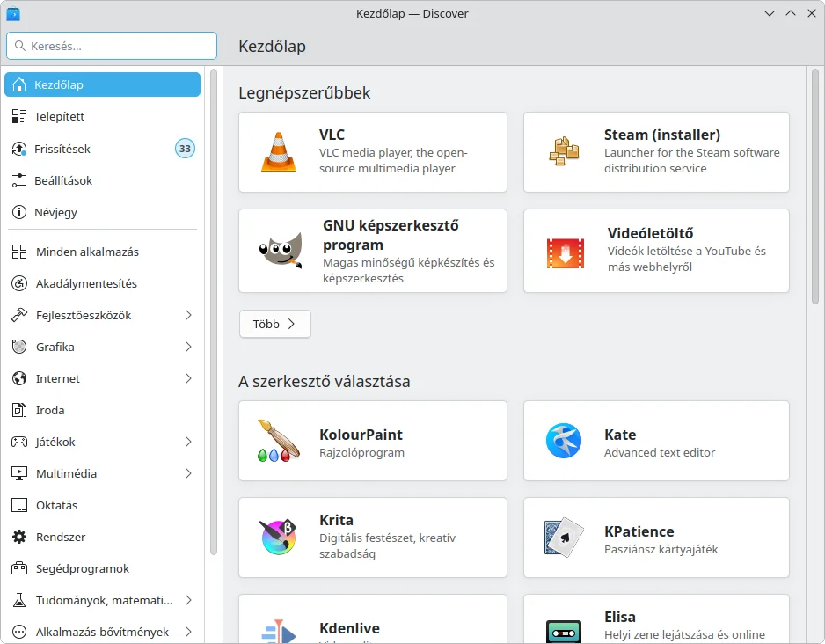825x644 pixels.
Task: Open the Névjegy page
Action: (103, 212)
